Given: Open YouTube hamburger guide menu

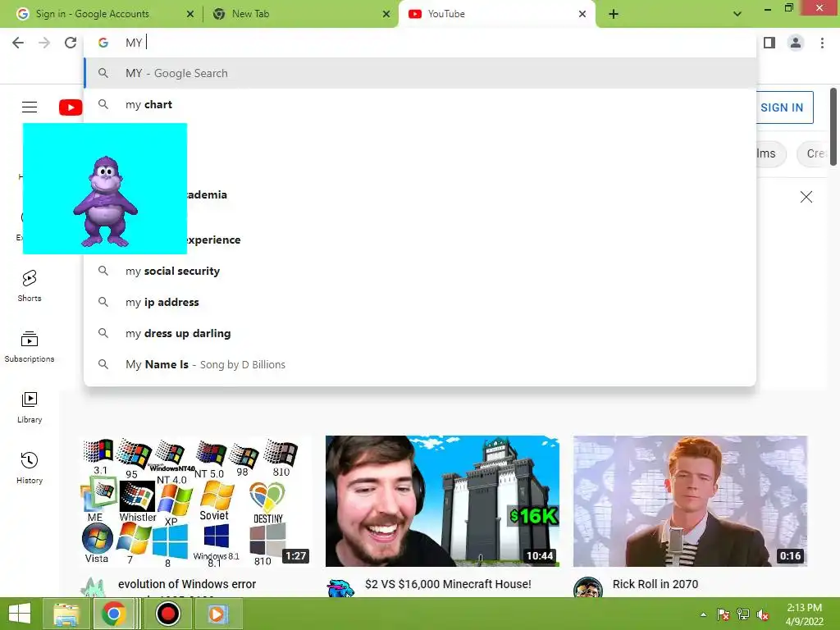Looking at the screenshot, I should click(x=30, y=107).
